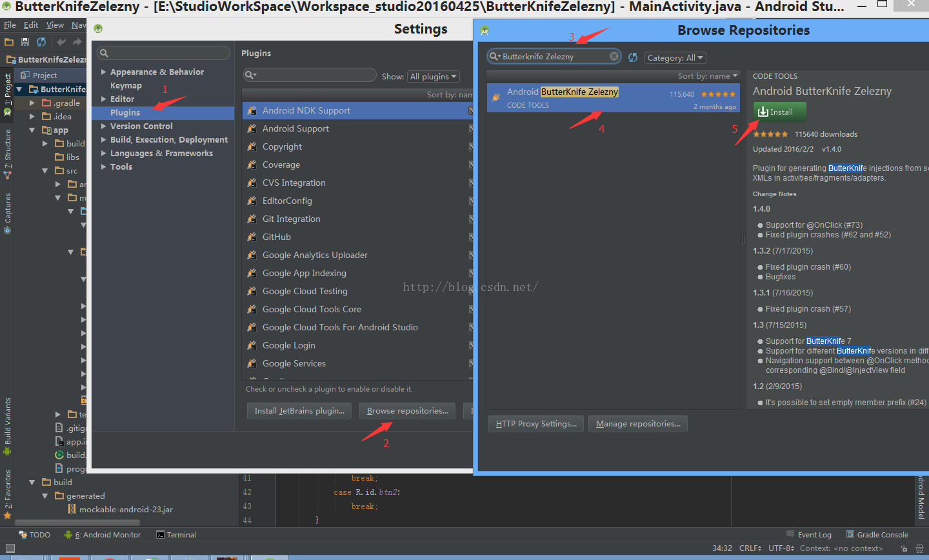Screen dimensions: 929x560
Task: Collapse the generated folder in project tree
Action: coord(45,495)
